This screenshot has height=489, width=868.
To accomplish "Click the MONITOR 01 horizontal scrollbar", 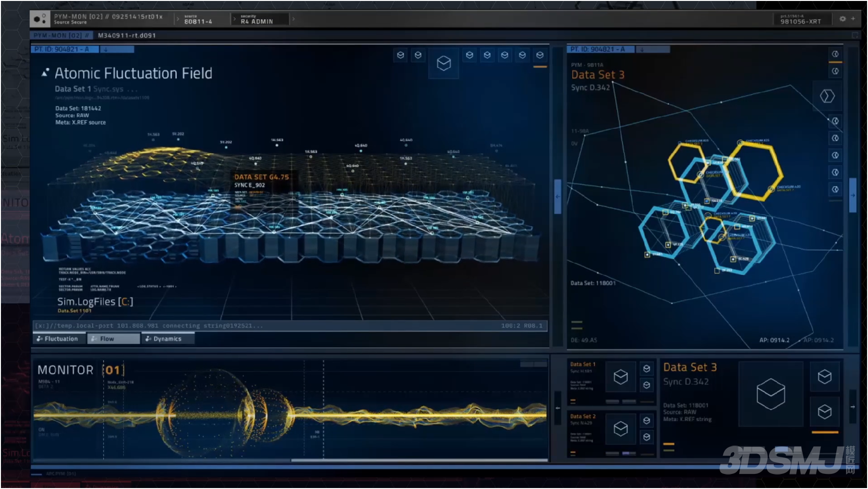I will tap(419, 460).
